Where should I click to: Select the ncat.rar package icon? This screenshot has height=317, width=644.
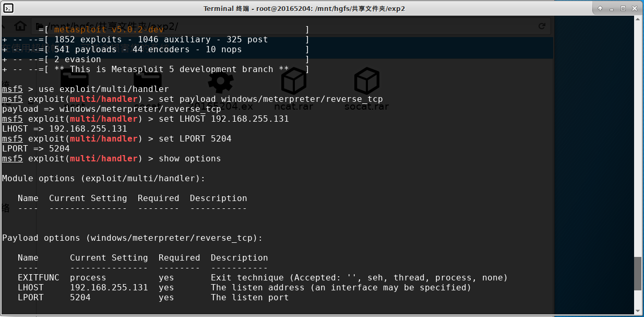pyautogui.click(x=293, y=81)
